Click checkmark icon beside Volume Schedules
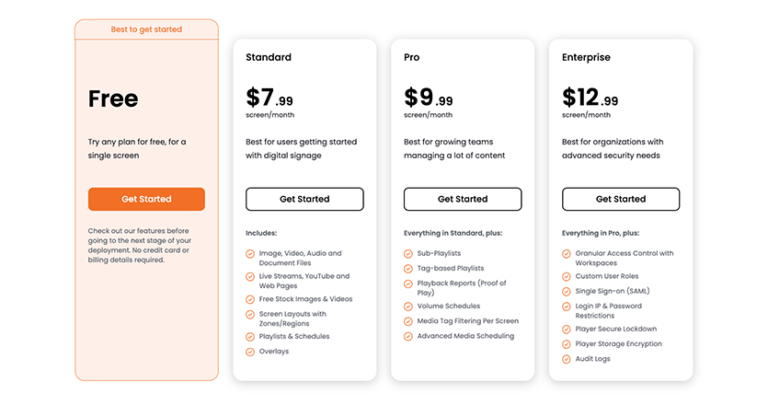The width and height of the screenshot is (768, 405). click(408, 306)
